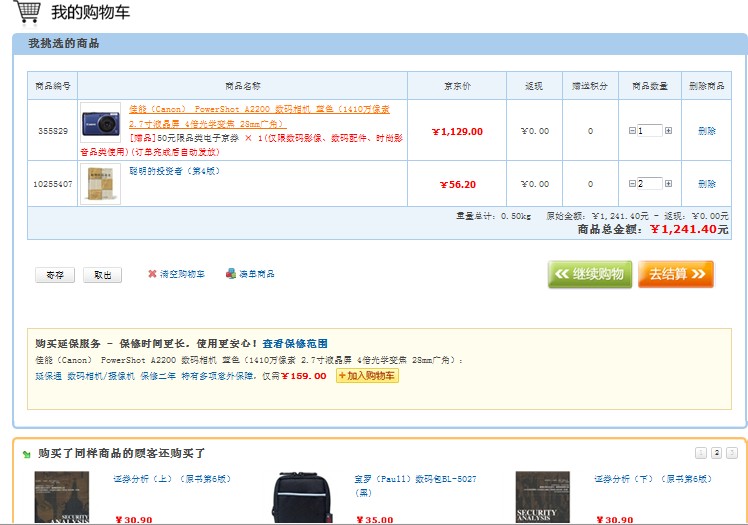Open 证券分析（下）book cover thumbnail
748x525 pixels.
click(543, 497)
